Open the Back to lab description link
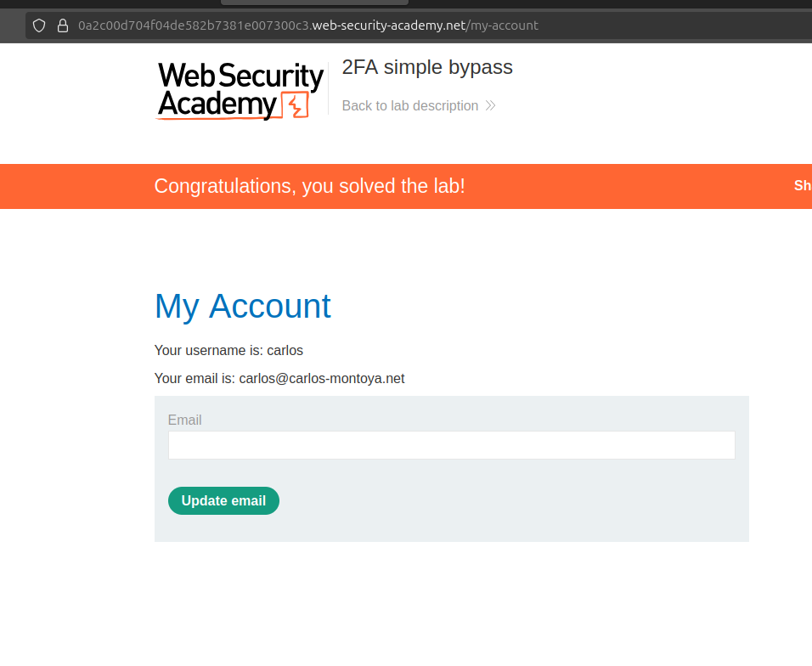 pyautogui.click(x=409, y=106)
